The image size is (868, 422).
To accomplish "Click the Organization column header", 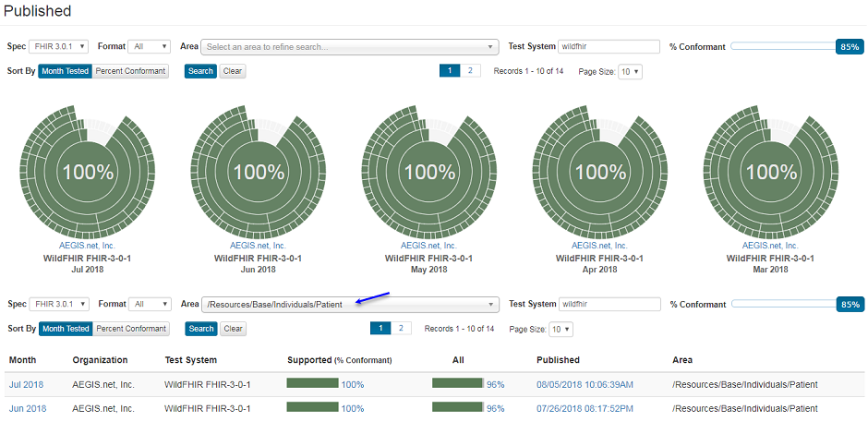I will [101, 360].
